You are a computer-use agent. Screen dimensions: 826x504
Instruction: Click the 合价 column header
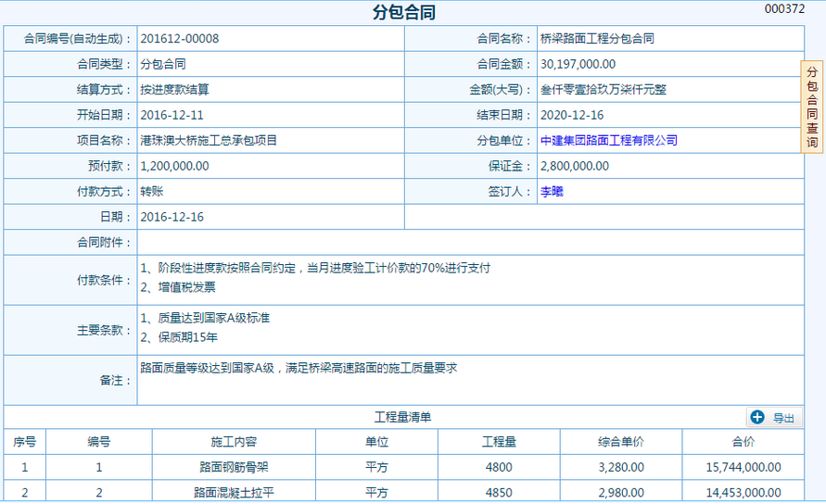743,442
